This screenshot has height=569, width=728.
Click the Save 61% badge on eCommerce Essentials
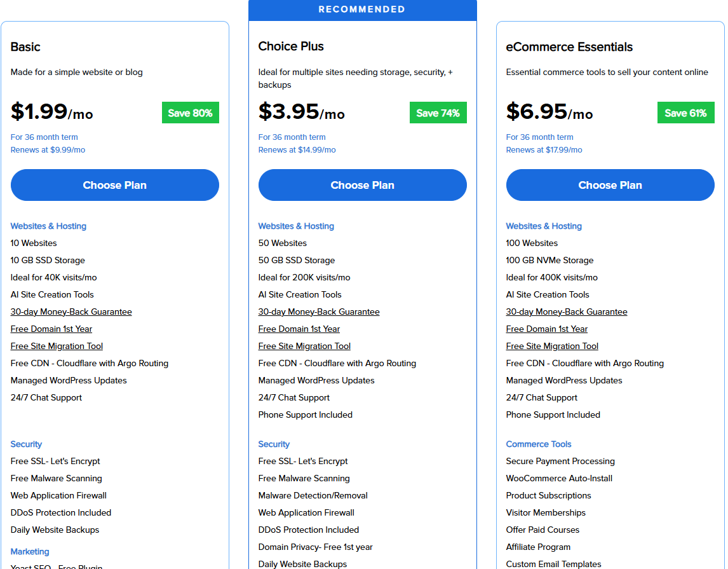(x=685, y=112)
